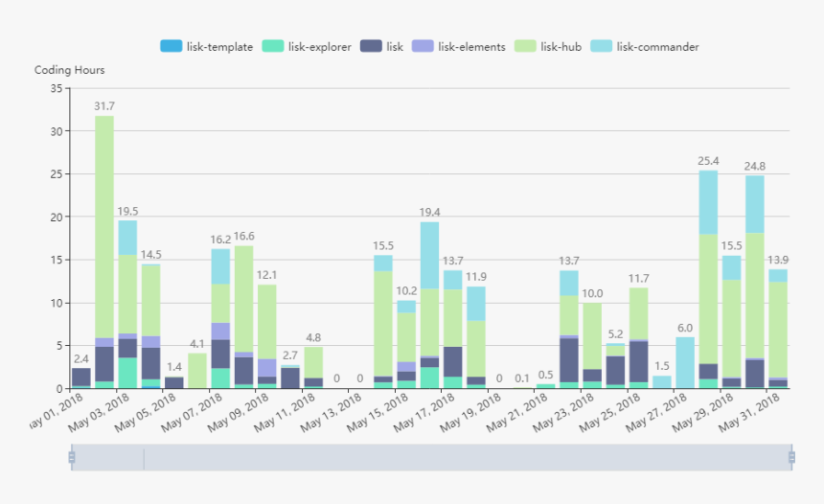The image size is (824, 504).
Task: Click the 'May 07, 2018' axis label
Action: coord(192,413)
